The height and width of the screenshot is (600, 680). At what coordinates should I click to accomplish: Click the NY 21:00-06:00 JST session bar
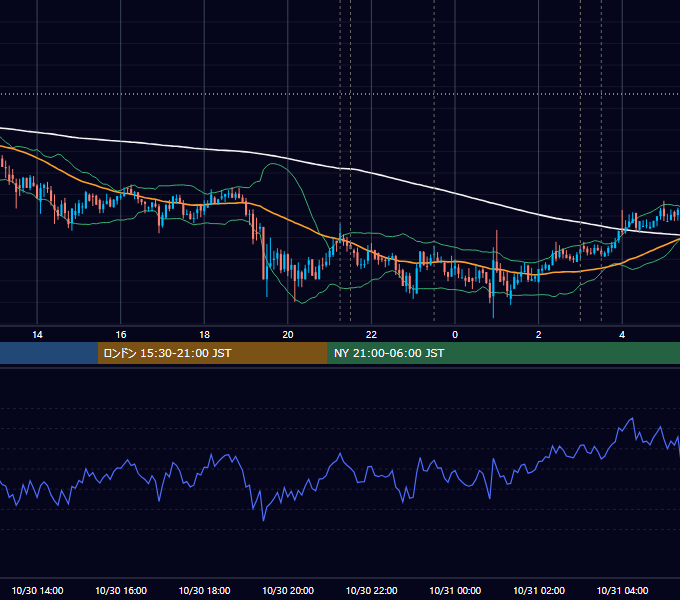point(503,353)
